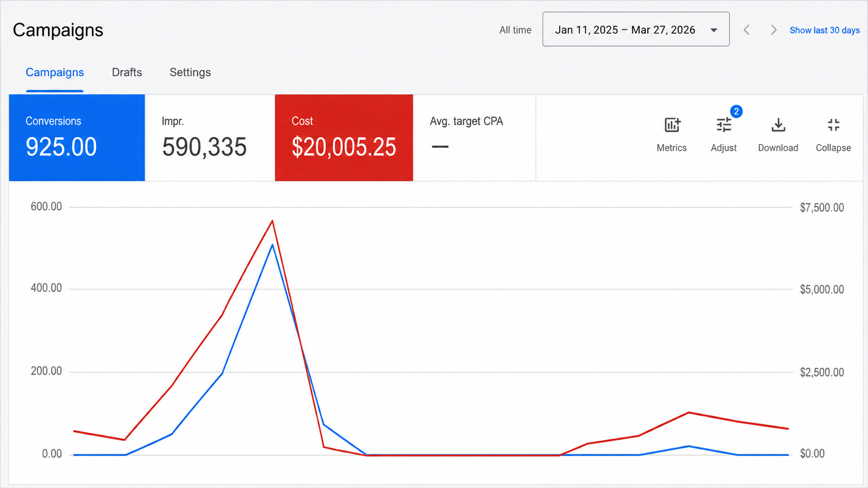Switch to the Drafts tab
868x488 pixels.
[127, 72]
